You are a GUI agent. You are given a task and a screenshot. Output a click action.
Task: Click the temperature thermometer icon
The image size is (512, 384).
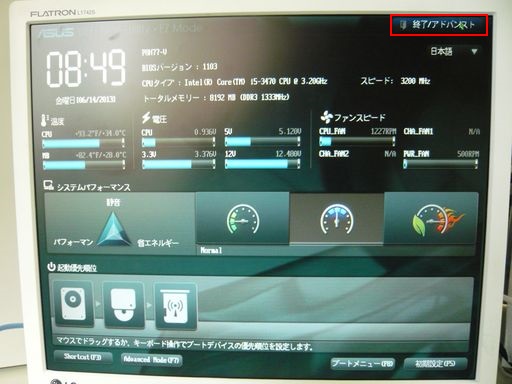click(x=44, y=120)
